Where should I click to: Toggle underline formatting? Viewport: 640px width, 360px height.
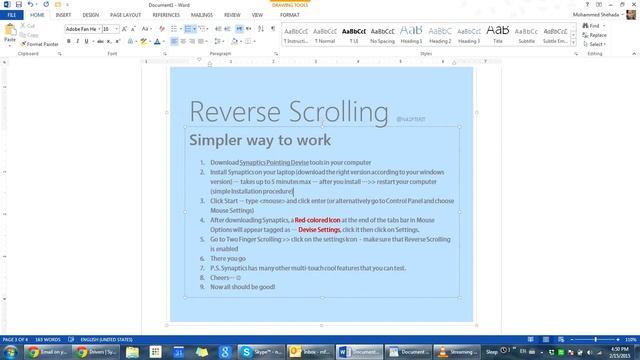86,41
